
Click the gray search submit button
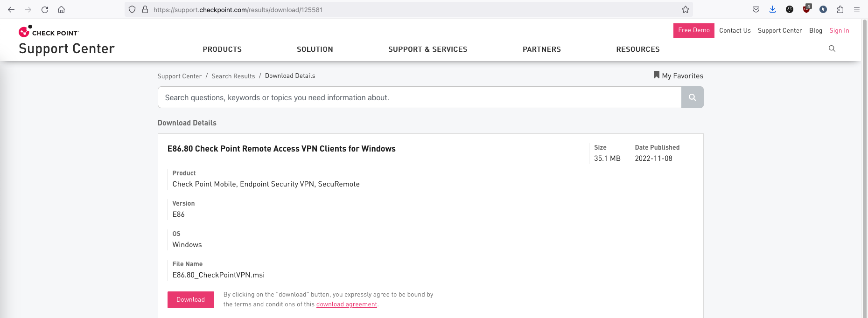coord(692,97)
